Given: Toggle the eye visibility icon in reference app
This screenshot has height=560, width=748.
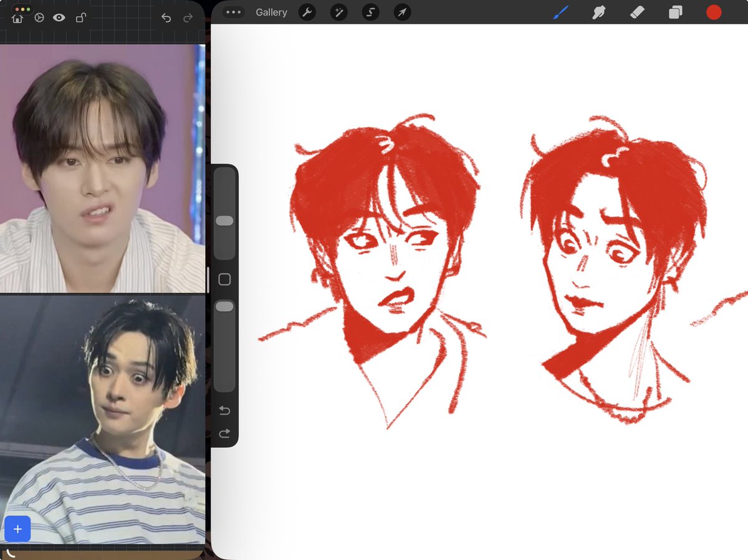Looking at the screenshot, I should click(59, 18).
